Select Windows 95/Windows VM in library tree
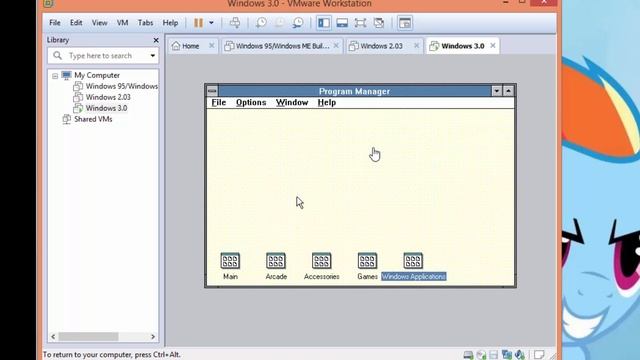This screenshot has width=640, height=360. [x=122, y=87]
